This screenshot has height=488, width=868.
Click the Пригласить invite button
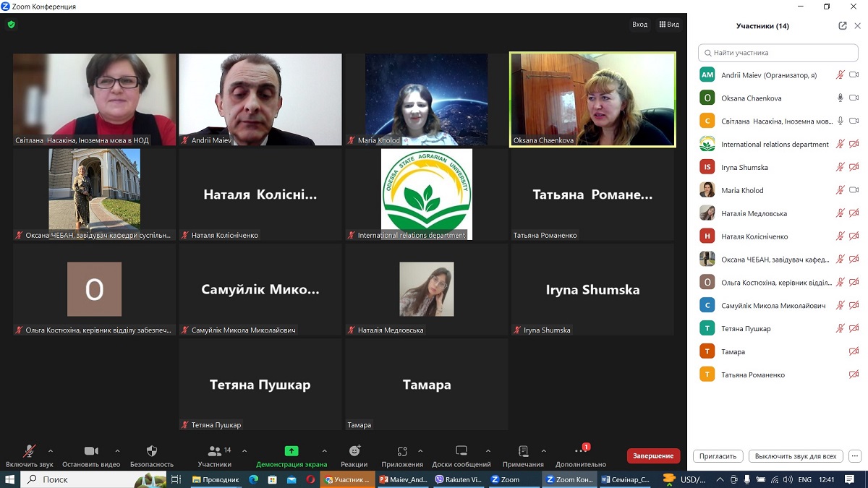click(x=718, y=456)
